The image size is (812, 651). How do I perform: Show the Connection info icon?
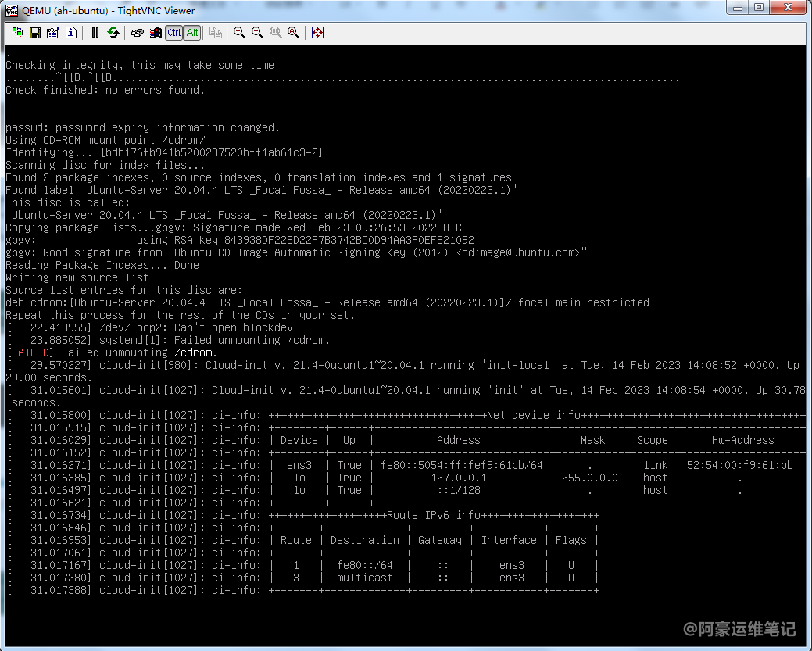[x=71, y=33]
